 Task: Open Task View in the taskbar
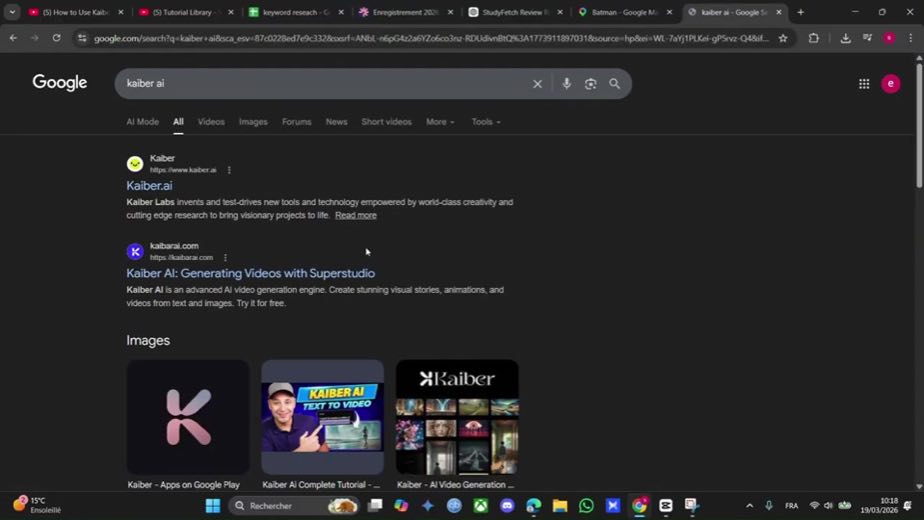(375, 505)
